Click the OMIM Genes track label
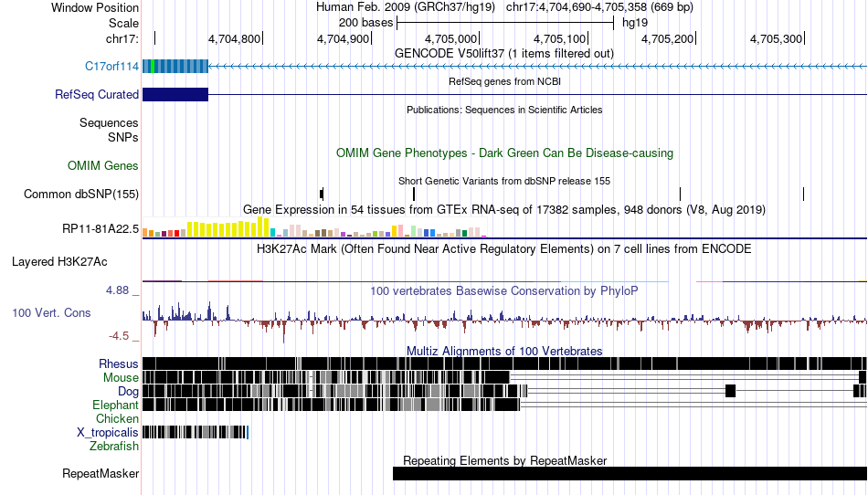 click(x=103, y=166)
